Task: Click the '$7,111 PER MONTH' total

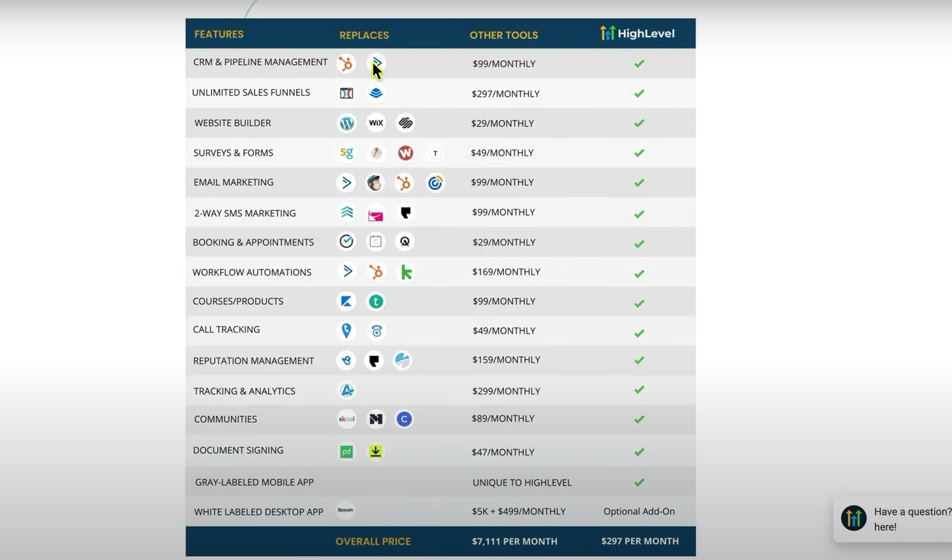Action: 514,542
